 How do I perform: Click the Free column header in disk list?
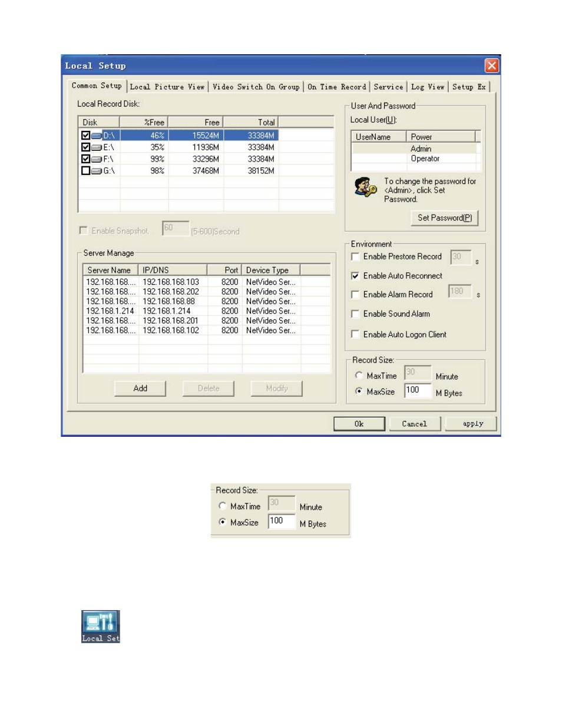pyautogui.click(x=196, y=122)
